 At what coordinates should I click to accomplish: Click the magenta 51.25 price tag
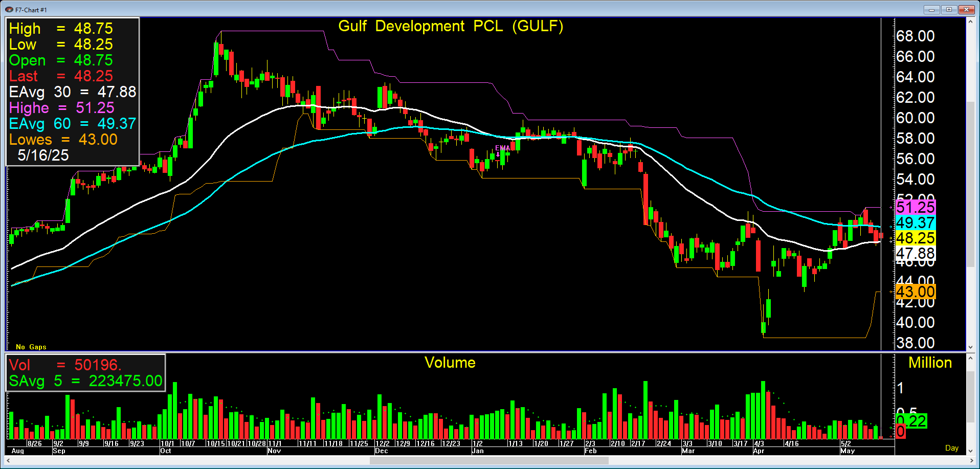916,207
